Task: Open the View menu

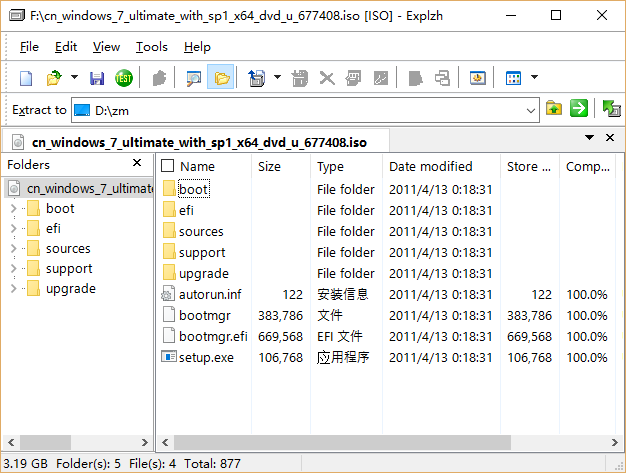Action: [x=106, y=47]
